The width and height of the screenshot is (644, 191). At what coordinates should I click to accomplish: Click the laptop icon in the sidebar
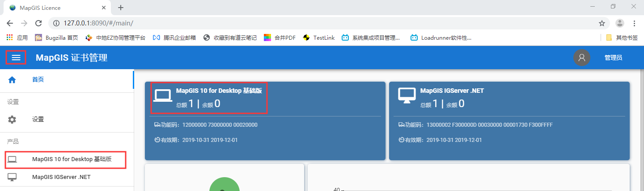point(12,159)
